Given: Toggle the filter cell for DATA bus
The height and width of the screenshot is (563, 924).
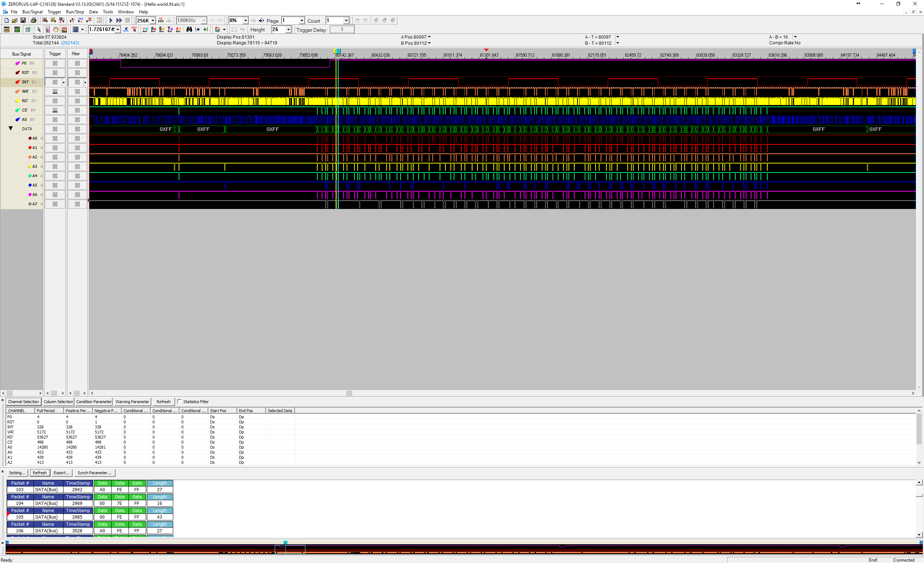Looking at the screenshot, I should [77, 129].
